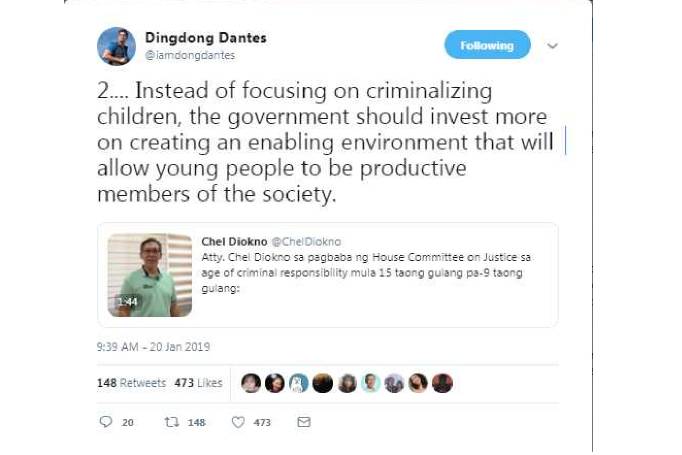The width and height of the screenshot is (682, 455).
Task: Play Chel Diokno video thumbnail
Action: pos(150,275)
